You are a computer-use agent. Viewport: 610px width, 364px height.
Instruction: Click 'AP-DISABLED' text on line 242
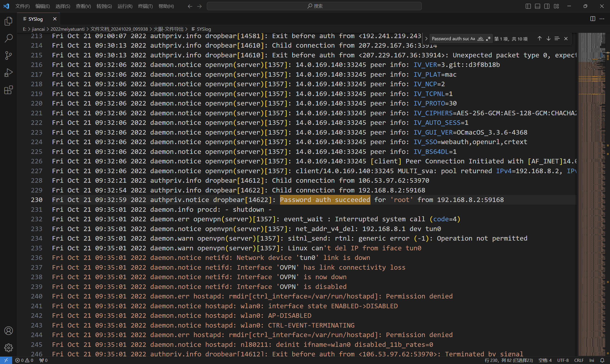290,316
